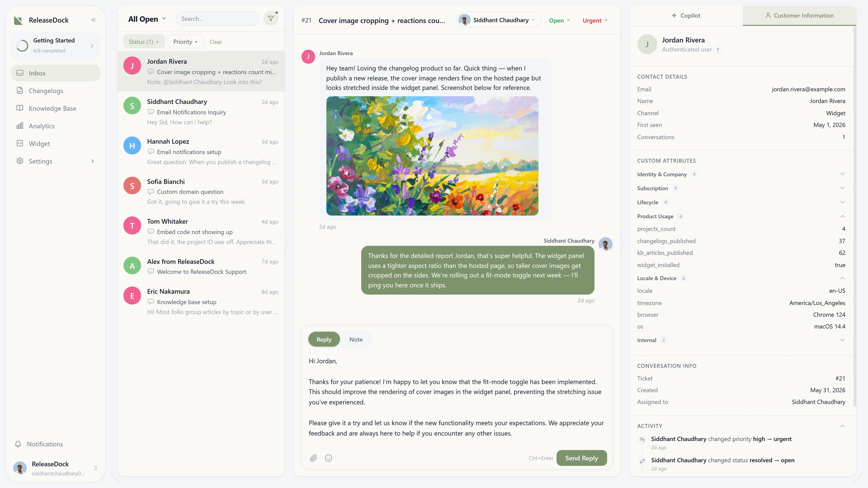
Task: Click the Copilot sparkle icon
Action: (x=674, y=16)
